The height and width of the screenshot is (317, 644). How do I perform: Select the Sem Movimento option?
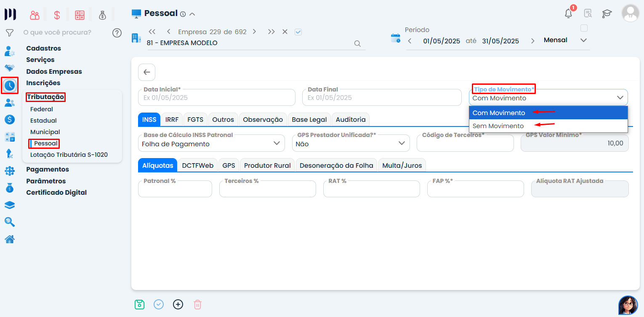(498, 126)
